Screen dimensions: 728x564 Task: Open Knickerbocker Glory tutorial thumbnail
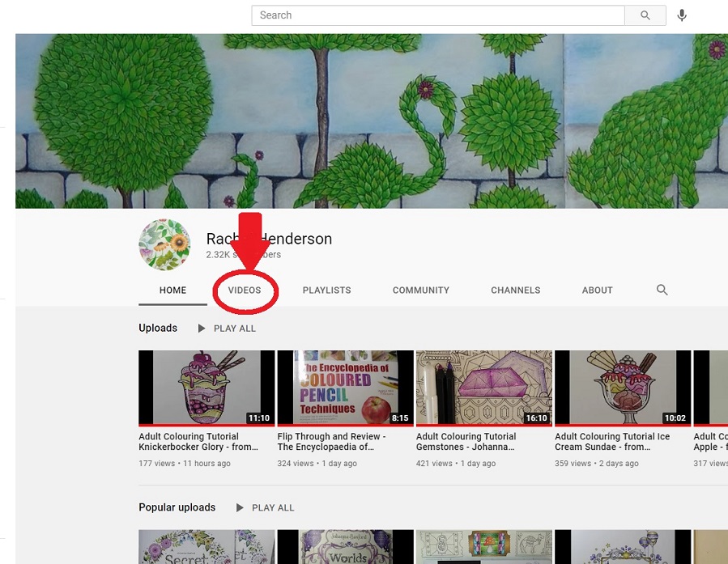pyautogui.click(x=206, y=388)
